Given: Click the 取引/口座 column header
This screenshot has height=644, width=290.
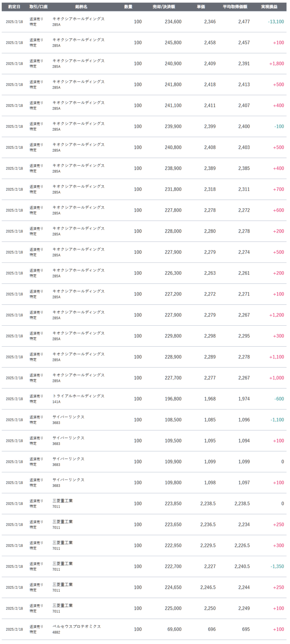Looking at the screenshot, I should point(38,7).
